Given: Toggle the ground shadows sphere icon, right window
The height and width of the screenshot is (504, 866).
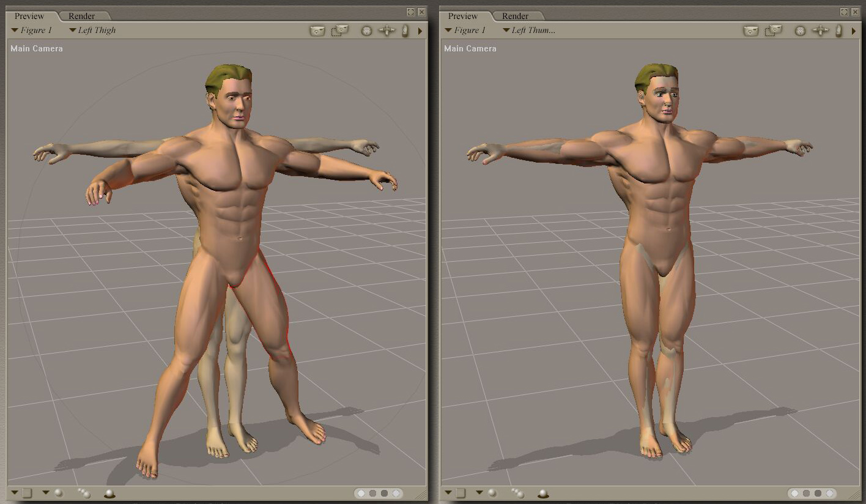Looking at the screenshot, I should coord(543,494).
